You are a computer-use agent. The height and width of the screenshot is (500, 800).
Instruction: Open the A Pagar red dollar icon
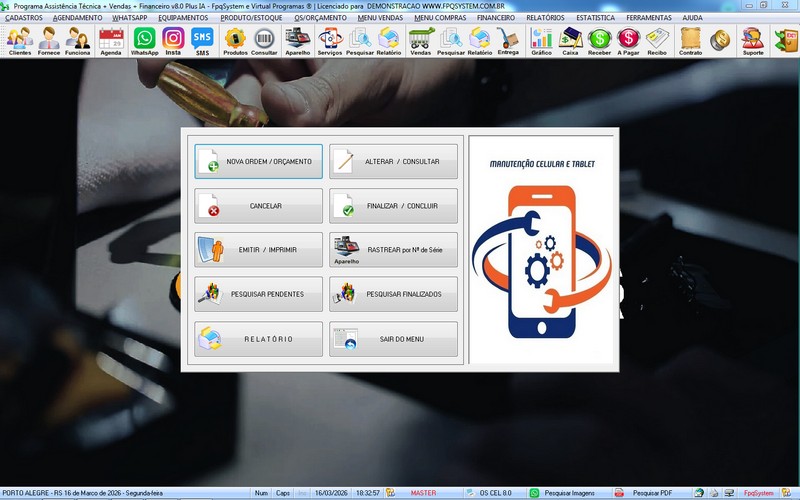click(x=628, y=41)
